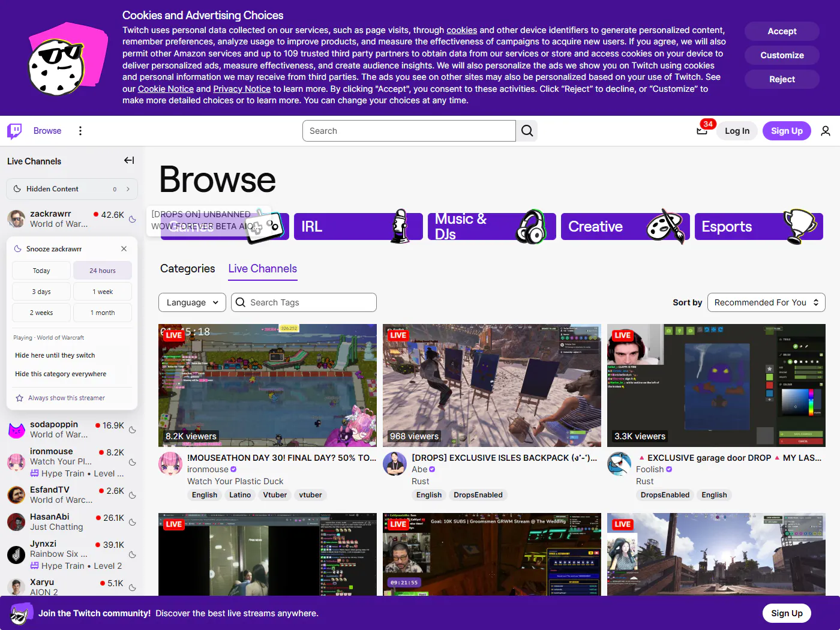Open the notifications inbox with 34 badge
Viewport: 840px width, 630px height.
(x=702, y=131)
